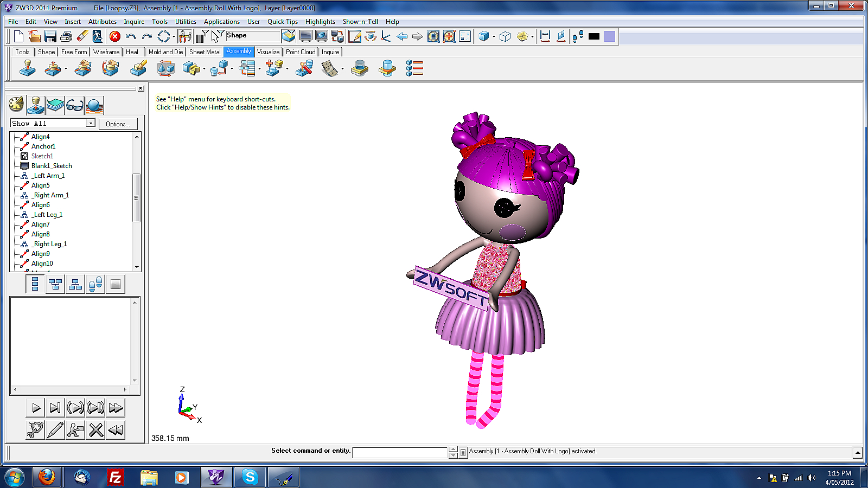The width and height of the screenshot is (868, 488).
Task: Switch to the Mold and Die tab
Action: [165, 52]
